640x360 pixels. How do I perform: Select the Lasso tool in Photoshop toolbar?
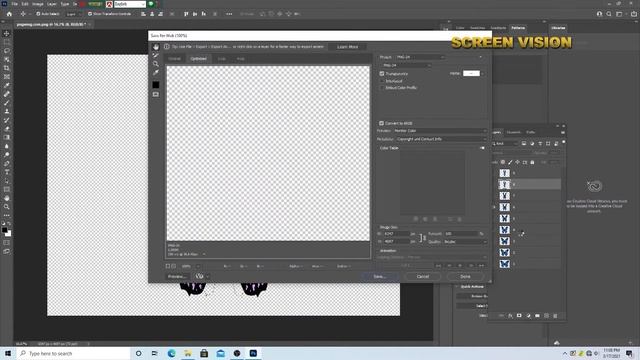[7, 51]
